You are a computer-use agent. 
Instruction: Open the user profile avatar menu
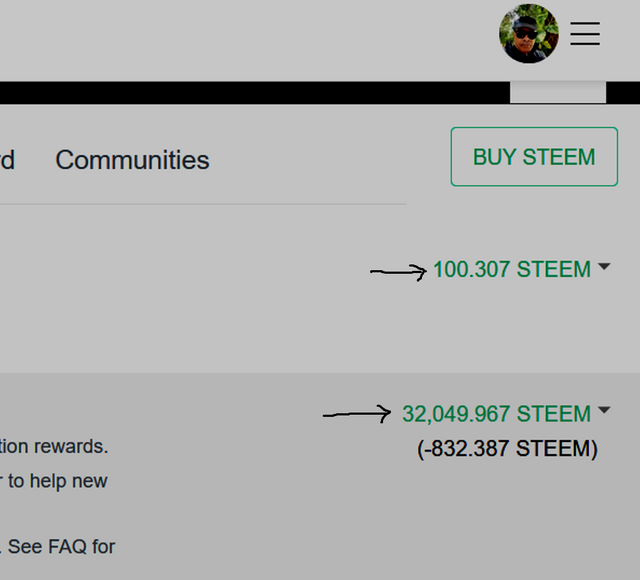coord(529,34)
